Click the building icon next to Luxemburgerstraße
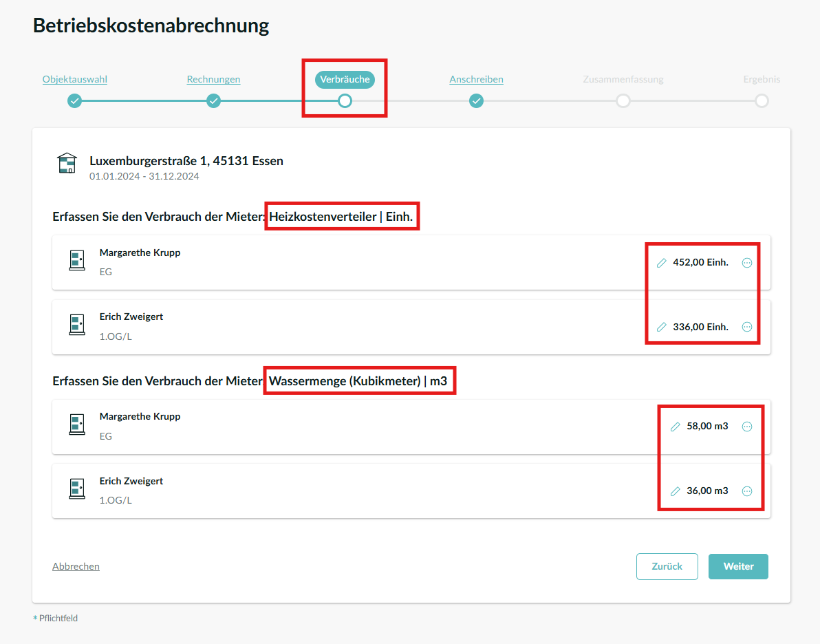This screenshot has width=820, height=644. pyautogui.click(x=67, y=163)
